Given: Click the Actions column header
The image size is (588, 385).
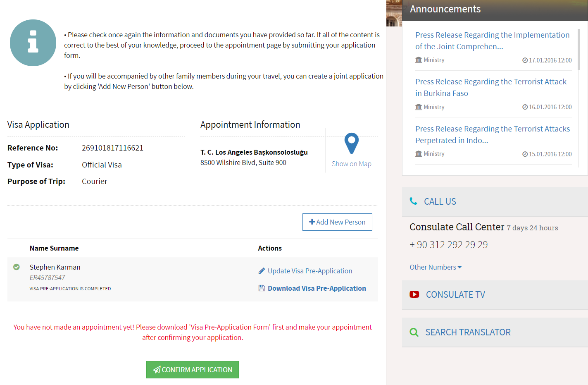Looking at the screenshot, I should tap(270, 248).
